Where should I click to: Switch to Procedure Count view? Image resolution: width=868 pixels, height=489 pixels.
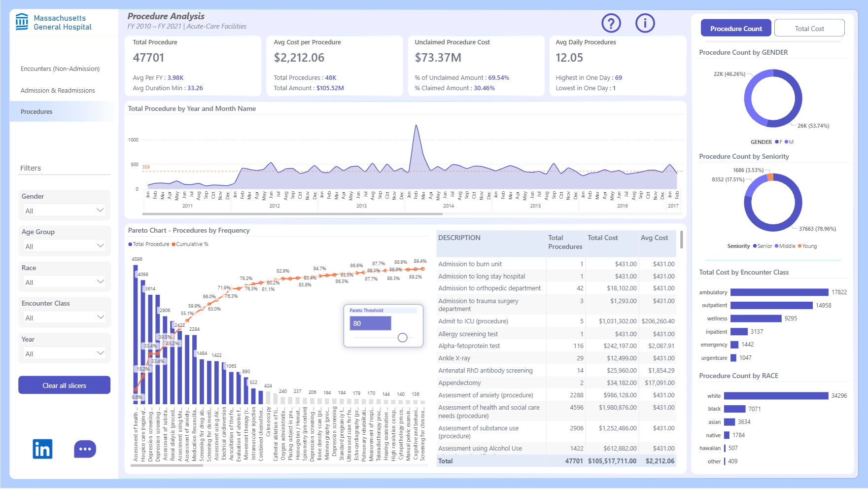click(x=736, y=29)
